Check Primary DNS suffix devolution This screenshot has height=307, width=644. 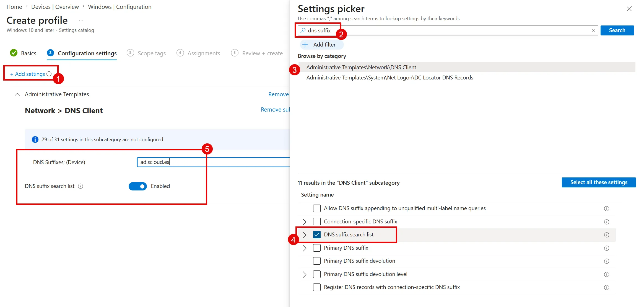pos(317,261)
